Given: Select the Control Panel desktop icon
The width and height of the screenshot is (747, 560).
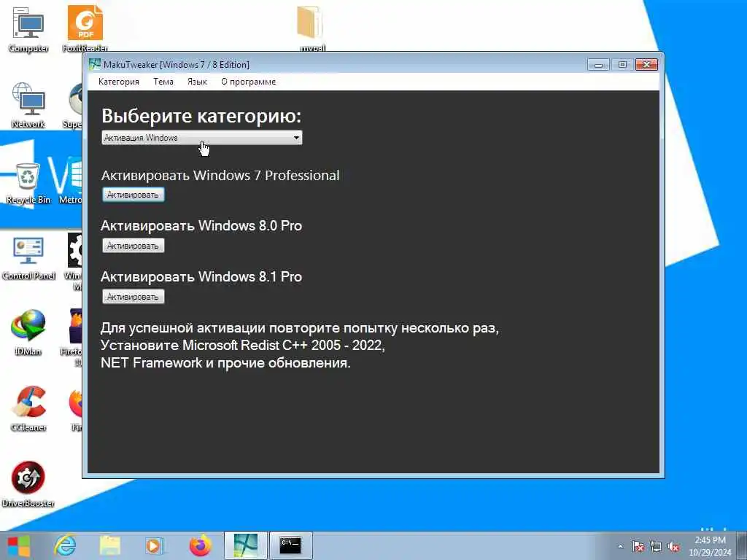Looking at the screenshot, I should click(x=28, y=257).
